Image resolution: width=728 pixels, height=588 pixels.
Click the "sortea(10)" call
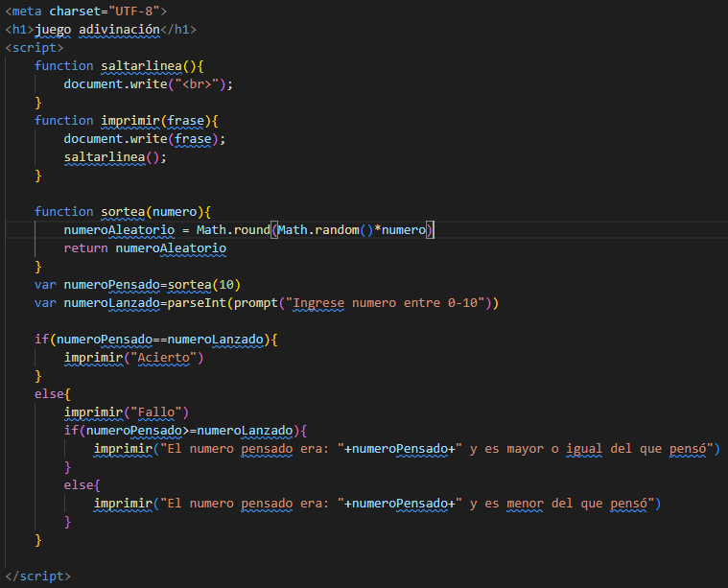(x=204, y=285)
